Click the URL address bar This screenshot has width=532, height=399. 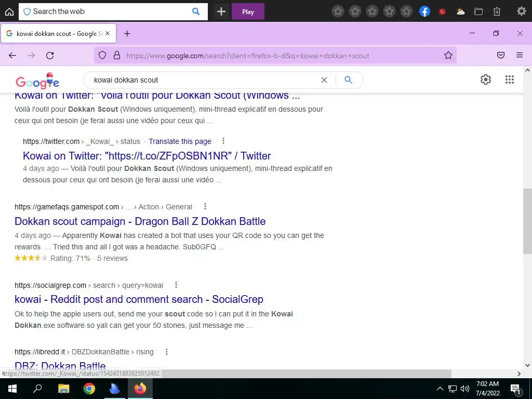coord(275,55)
